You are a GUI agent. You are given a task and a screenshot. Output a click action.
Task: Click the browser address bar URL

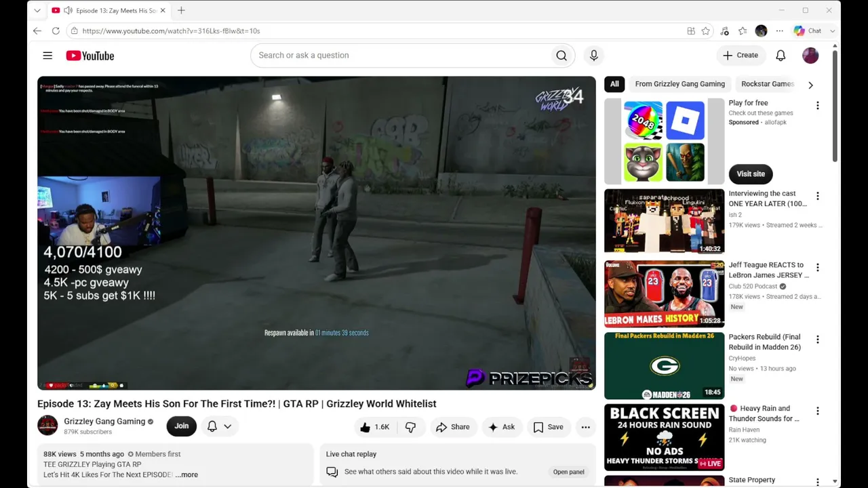(x=172, y=31)
